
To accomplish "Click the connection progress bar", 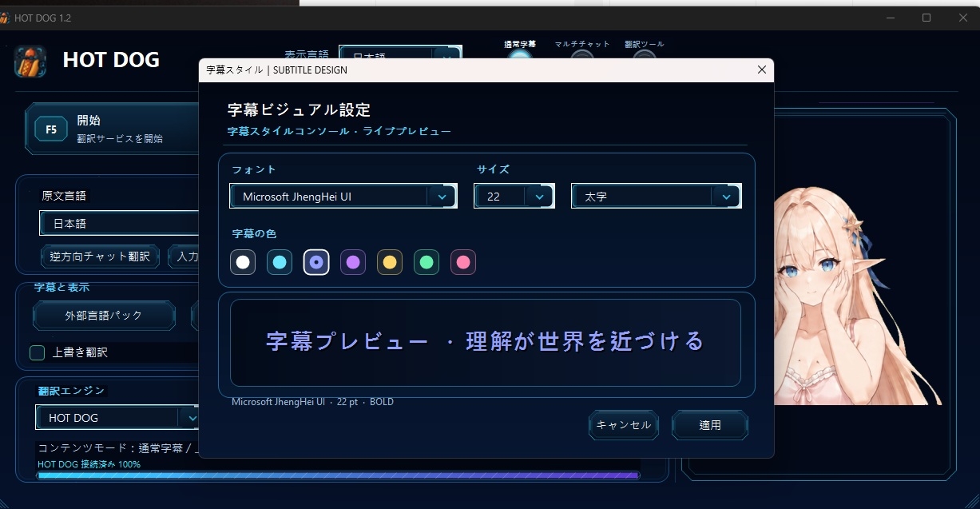I will [338, 475].
